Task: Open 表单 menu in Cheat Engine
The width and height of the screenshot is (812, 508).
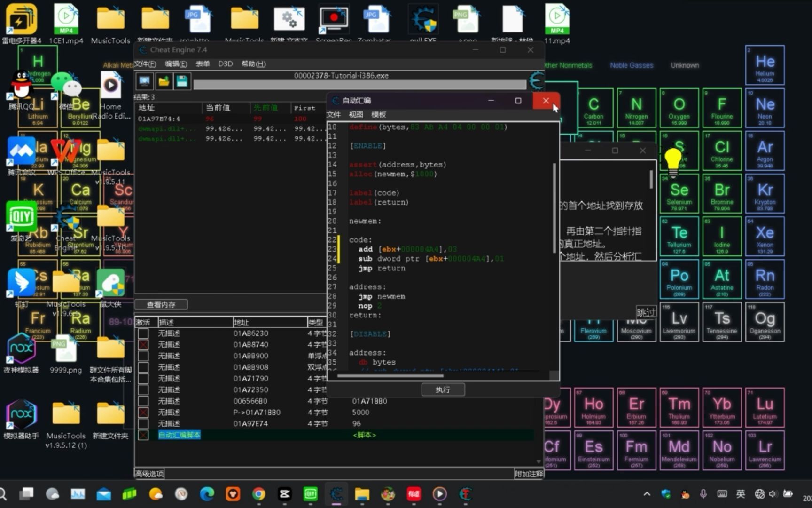Action: (x=203, y=64)
